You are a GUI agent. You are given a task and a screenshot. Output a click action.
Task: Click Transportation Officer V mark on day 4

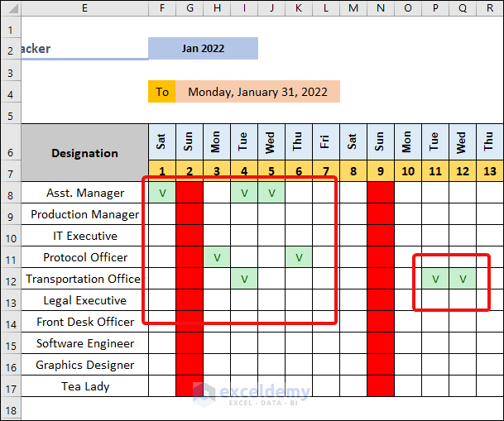(x=244, y=280)
